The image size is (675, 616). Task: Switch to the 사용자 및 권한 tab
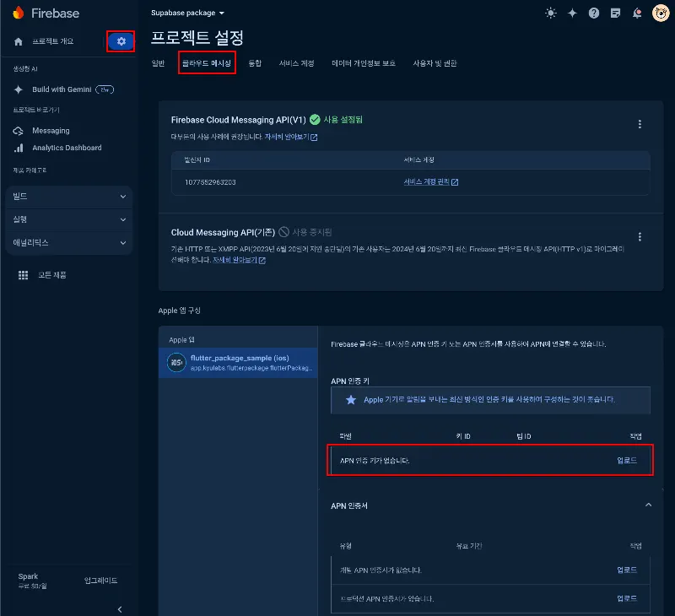435,63
